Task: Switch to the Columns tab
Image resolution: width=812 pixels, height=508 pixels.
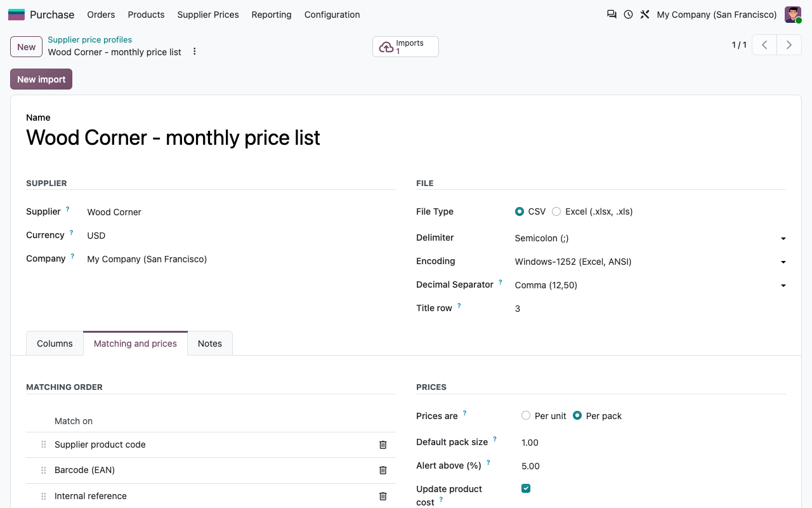Action: 55,344
